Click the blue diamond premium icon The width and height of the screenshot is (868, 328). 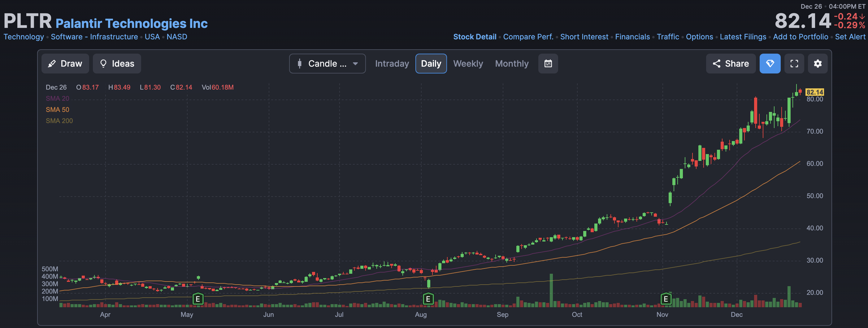click(770, 64)
